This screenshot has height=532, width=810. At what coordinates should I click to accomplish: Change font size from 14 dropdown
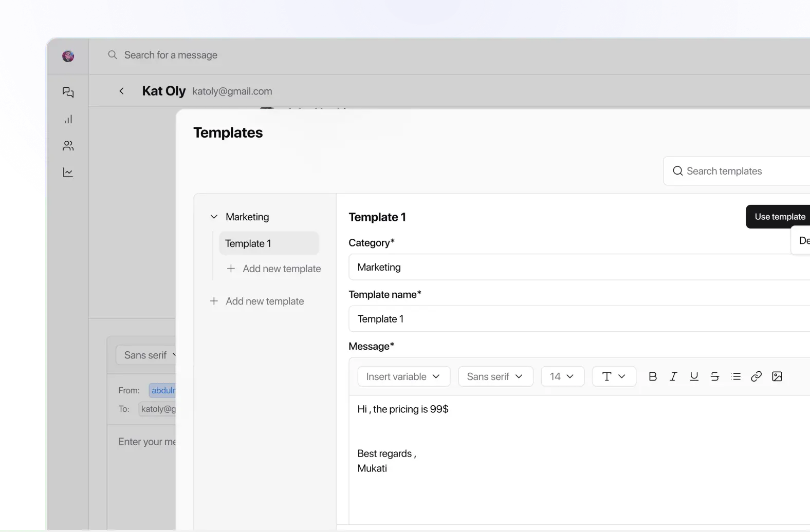pyautogui.click(x=562, y=376)
